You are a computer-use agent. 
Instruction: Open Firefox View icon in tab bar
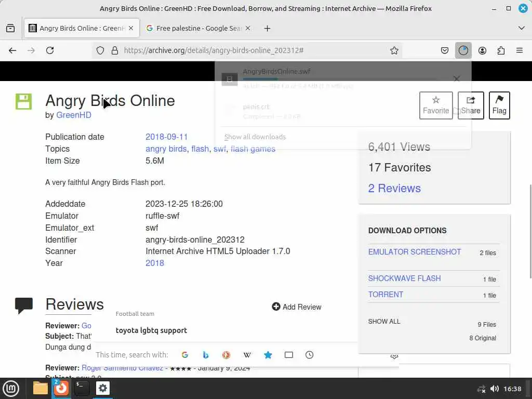click(10, 28)
